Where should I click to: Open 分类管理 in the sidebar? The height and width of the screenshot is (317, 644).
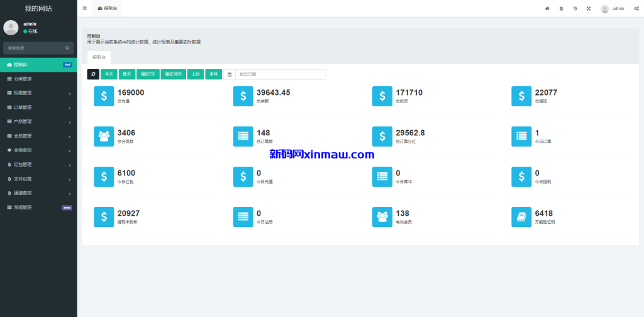[x=23, y=79]
